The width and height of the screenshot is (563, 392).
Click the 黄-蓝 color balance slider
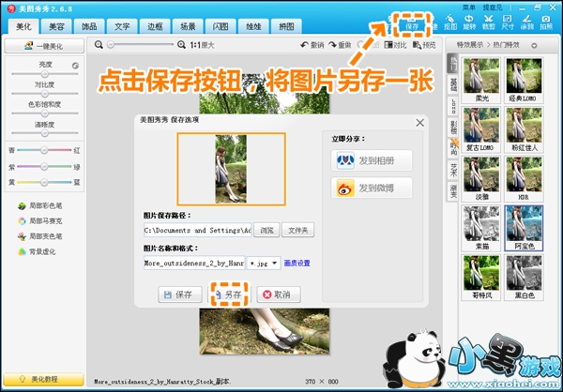click(x=44, y=182)
